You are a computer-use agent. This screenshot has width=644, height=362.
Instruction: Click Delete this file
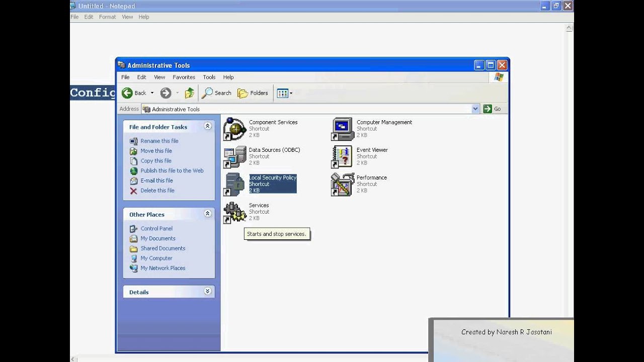[157, 191]
